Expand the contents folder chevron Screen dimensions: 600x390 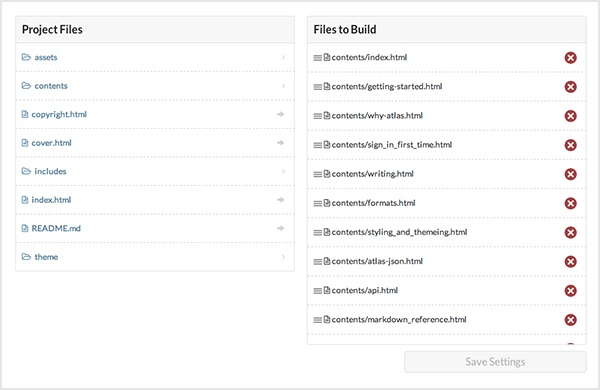coord(283,86)
